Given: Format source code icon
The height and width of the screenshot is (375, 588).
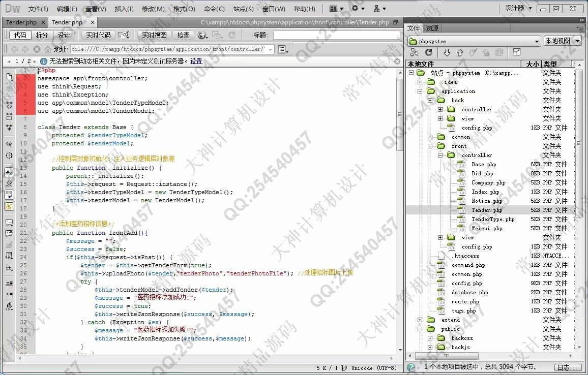Looking at the screenshot, I should point(9,306).
